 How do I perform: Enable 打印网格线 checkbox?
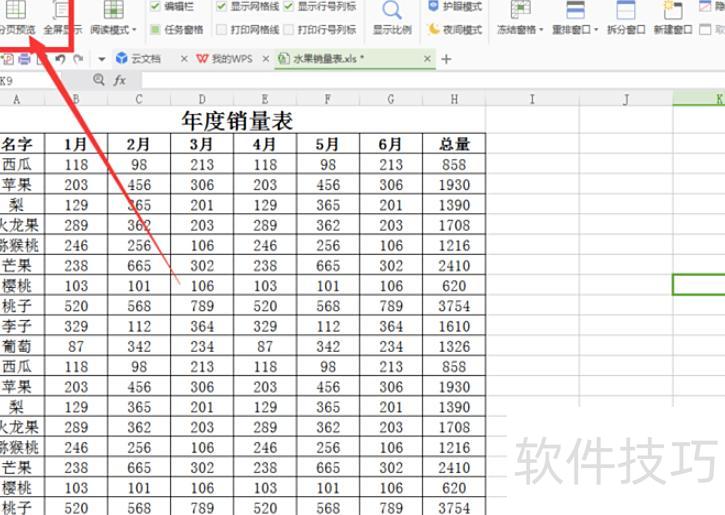(221, 30)
